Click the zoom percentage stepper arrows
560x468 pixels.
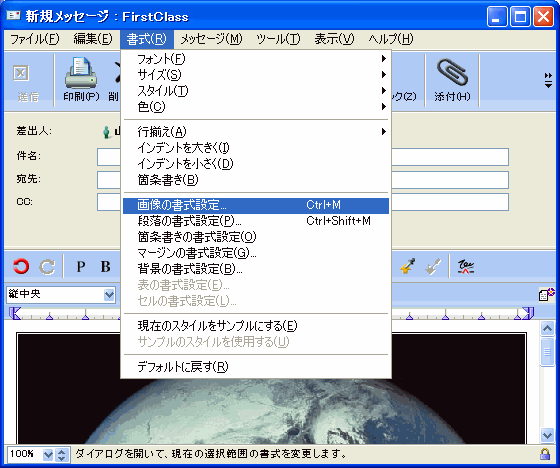coord(62,455)
